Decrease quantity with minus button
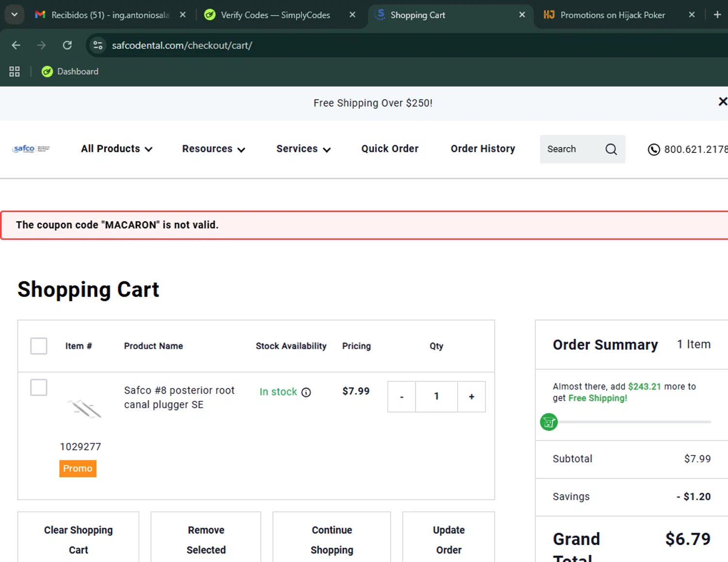728x562 pixels. (x=401, y=397)
